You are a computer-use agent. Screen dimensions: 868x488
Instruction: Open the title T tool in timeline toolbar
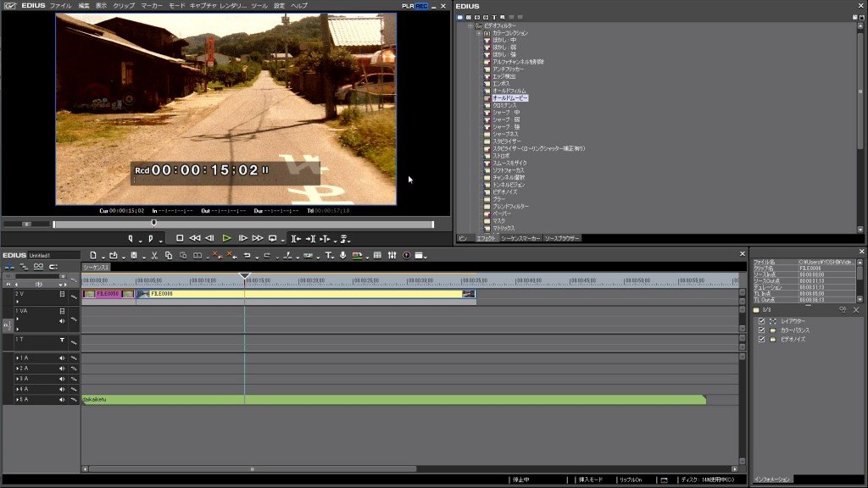click(328, 255)
